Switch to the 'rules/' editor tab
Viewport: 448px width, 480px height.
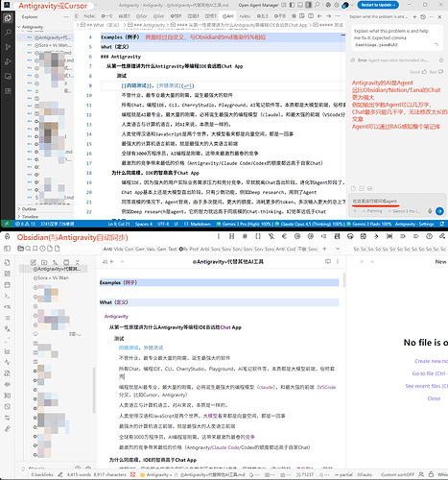(x=246, y=16)
